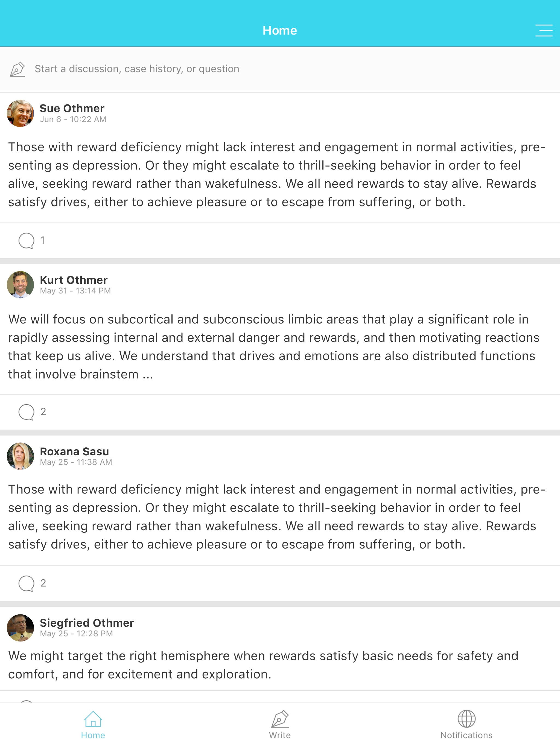View Sue Othmer's profile picture
This screenshot has height=747, width=560.
20,113
